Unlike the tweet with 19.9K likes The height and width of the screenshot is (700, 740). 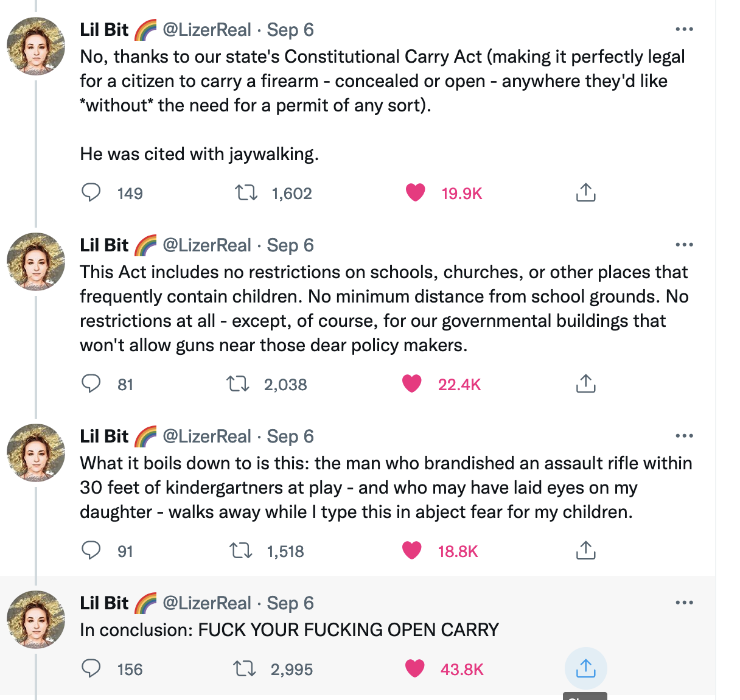coord(416,193)
